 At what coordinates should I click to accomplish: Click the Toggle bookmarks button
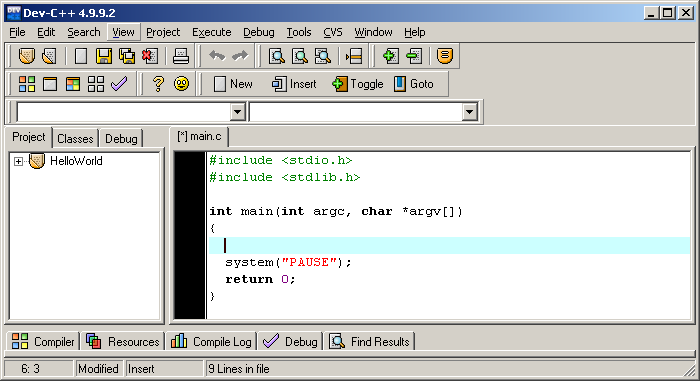[x=358, y=84]
